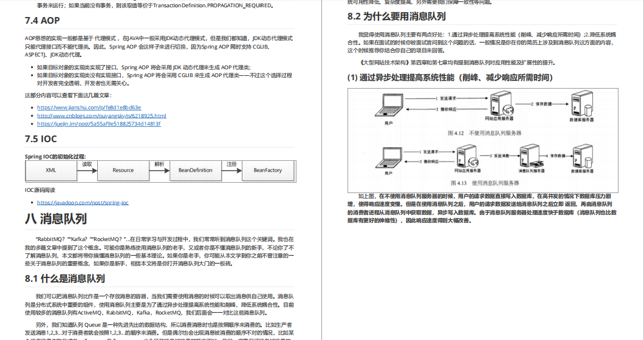Image resolution: width=644 pixels, height=340 pixels.
Task: Click the 7.5 IOC heading
Action: tap(41, 139)
